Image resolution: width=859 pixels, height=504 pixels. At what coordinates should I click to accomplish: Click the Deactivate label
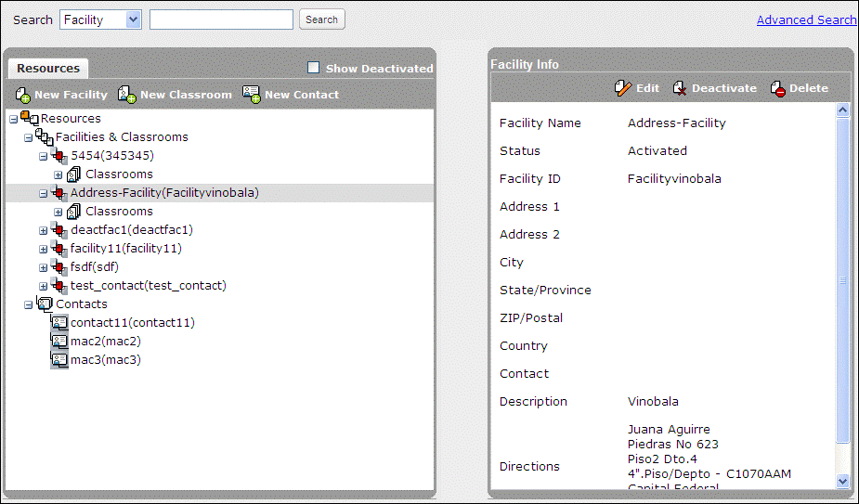click(x=724, y=88)
